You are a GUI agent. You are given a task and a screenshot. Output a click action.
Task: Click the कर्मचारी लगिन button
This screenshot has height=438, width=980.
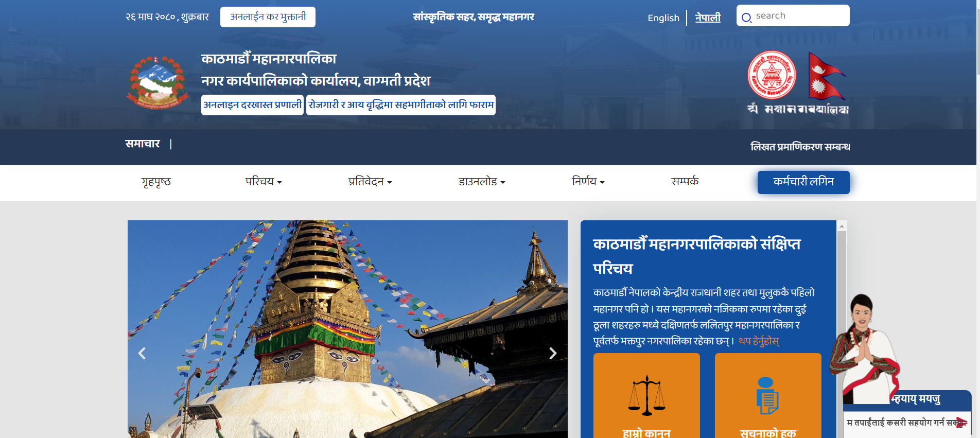pyautogui.click(x=803, y=182)
